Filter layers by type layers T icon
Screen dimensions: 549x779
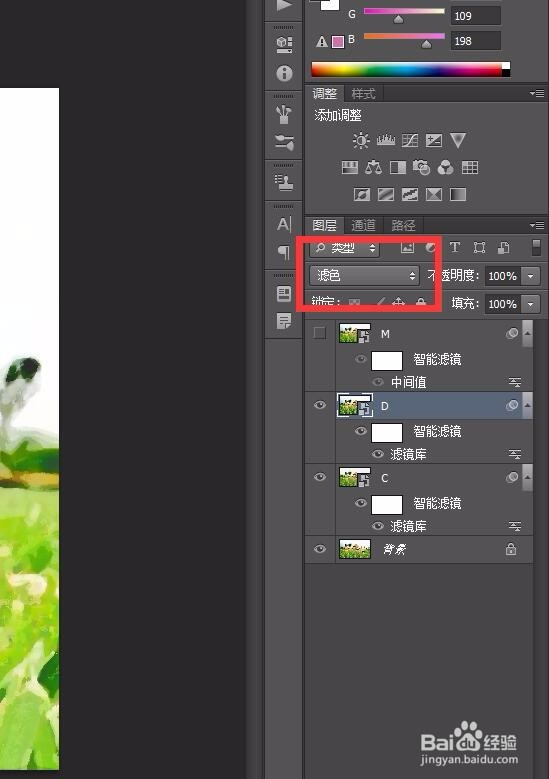(455, 247)
